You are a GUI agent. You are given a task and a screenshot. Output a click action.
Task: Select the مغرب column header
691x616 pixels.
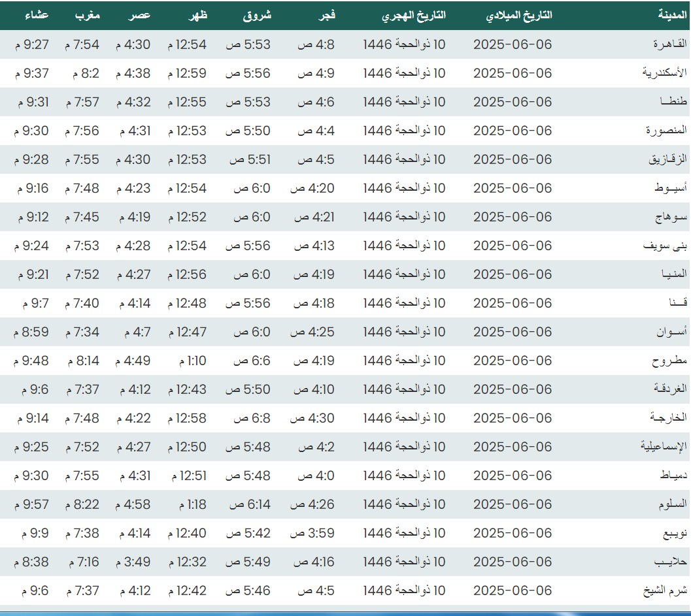tap(86, 16)
